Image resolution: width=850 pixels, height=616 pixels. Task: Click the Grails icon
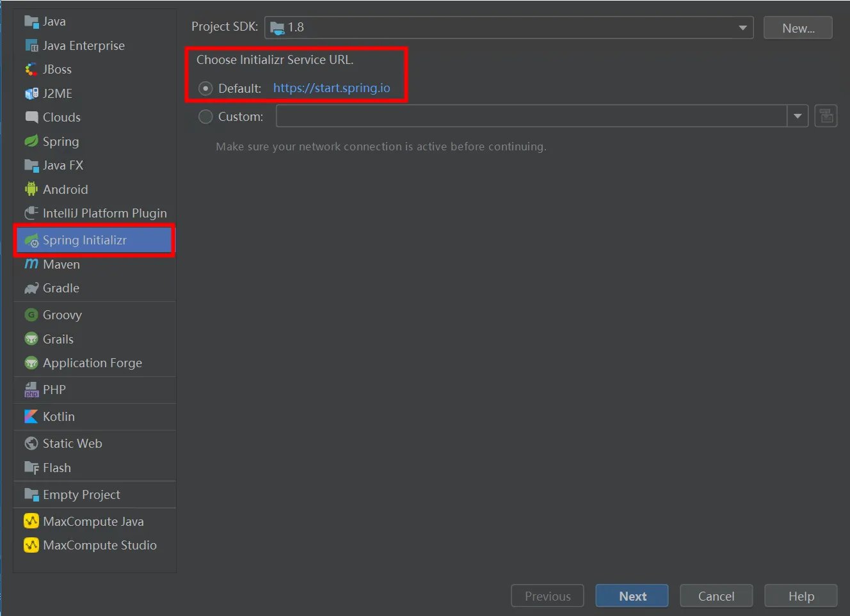tap(31, 339)
